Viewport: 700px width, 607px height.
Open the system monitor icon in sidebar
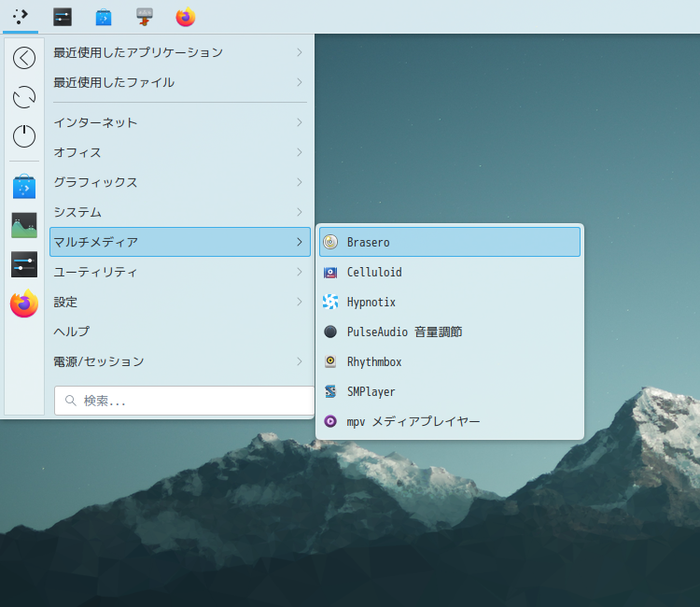[24, 225]
